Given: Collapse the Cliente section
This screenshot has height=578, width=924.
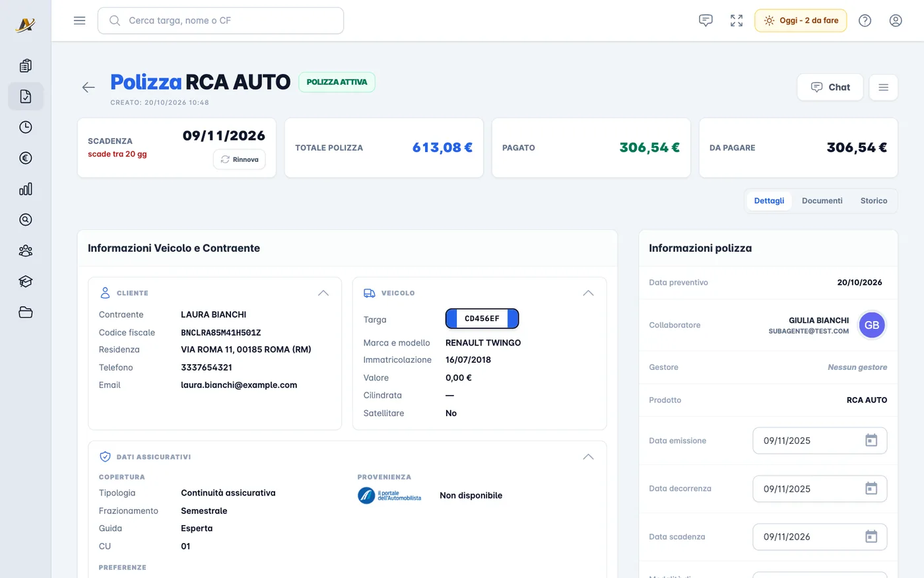Looking at the screenshot, I should point(323,293).
